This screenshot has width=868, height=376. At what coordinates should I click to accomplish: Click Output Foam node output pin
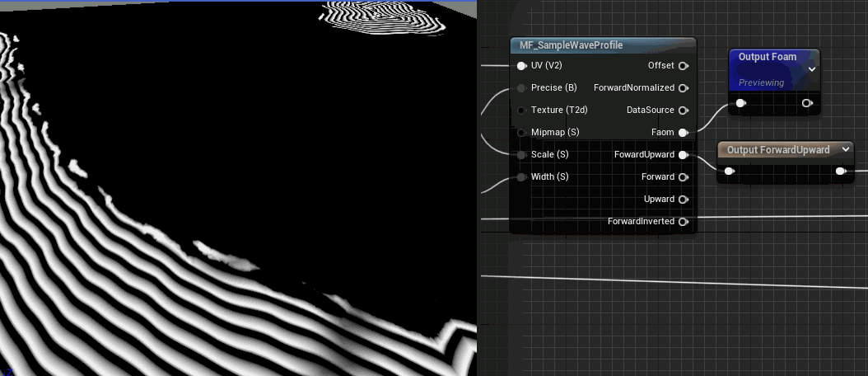[x=807, y=103]
